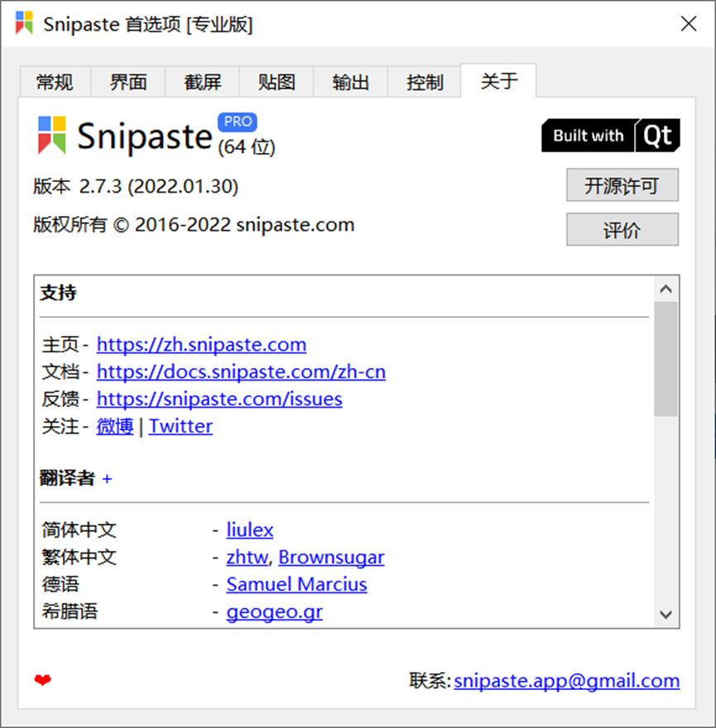Viewport: 716px width, 728px height.
Task: Click the liulex translator link
Action: click(249, 529)
